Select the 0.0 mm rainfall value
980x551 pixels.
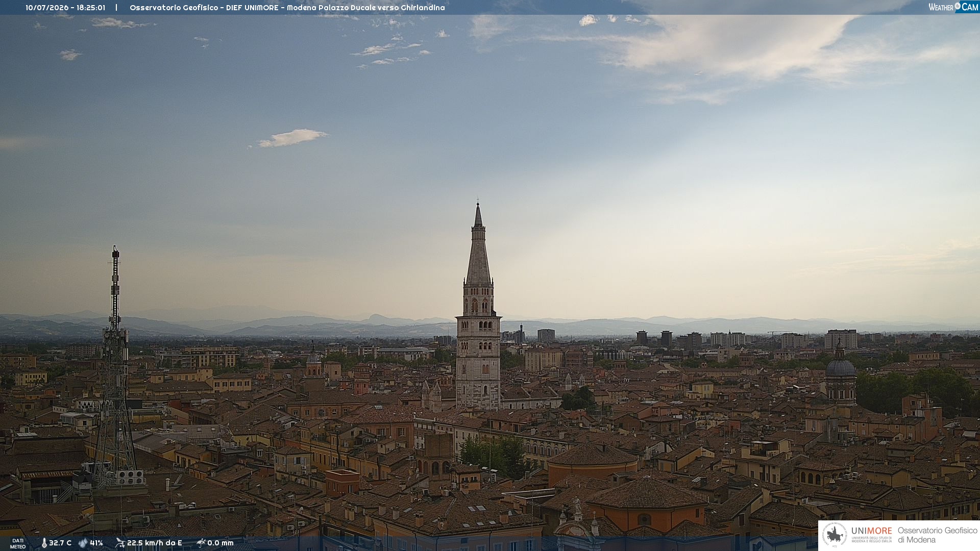coord(220,543)
